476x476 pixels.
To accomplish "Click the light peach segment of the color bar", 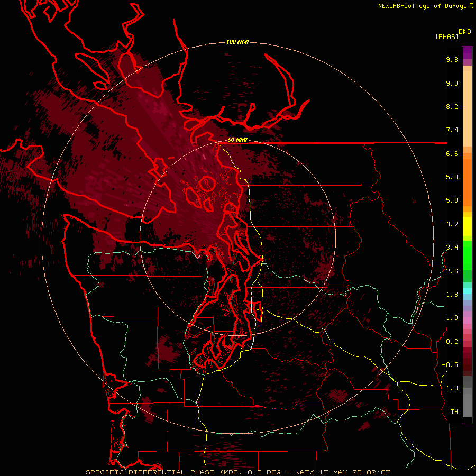I will click(x=467, y=108).
